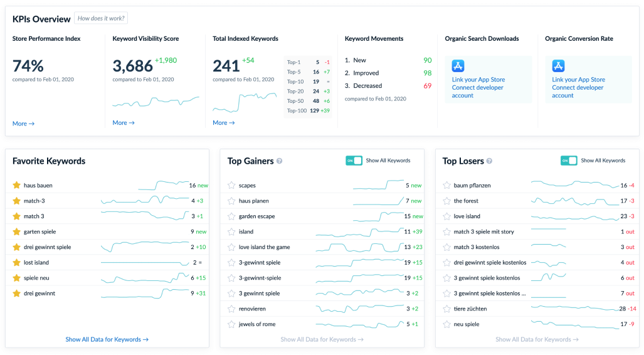Open 'How does it work?' explanation
Image resolution: width=644 pixels, height=355 pixels.
pos(101,18)
